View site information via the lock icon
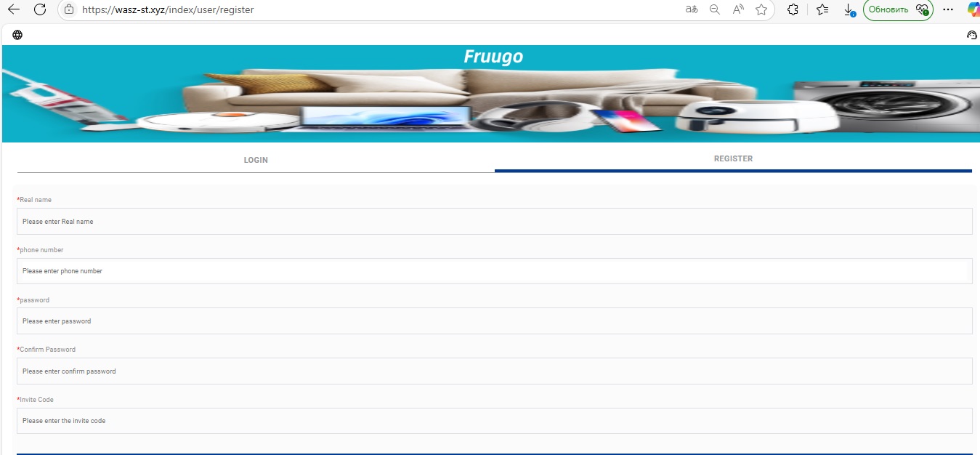Image resolution: width=980 pixels, height=455 pixels. tap(69, 9)
